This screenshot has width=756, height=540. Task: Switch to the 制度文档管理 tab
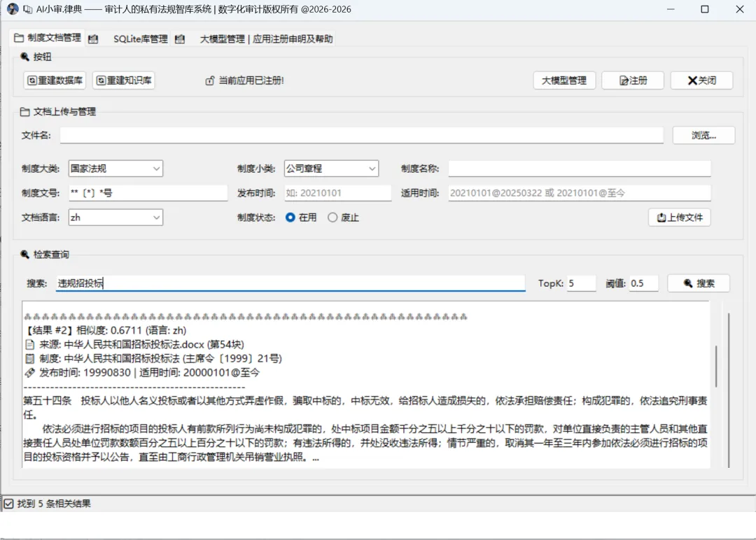(48, 38)
